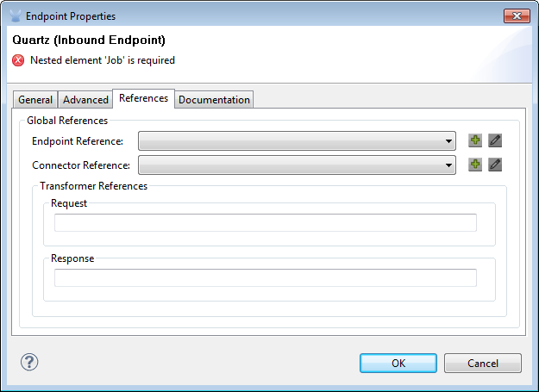This screenshot has width=539, height=392.
Task: Edit the Endpoint Reference with the pencil icon
Action: tap(495, 140)
